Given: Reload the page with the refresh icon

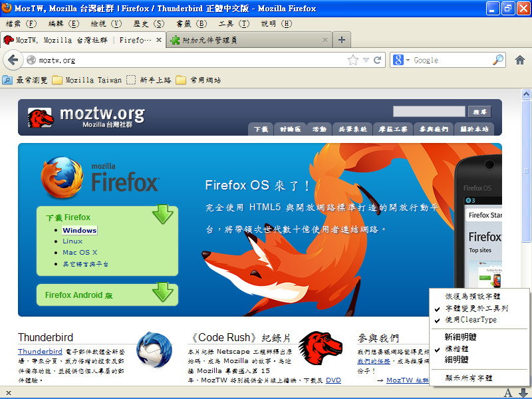Looking at the screenshot, I should point(377,60).
